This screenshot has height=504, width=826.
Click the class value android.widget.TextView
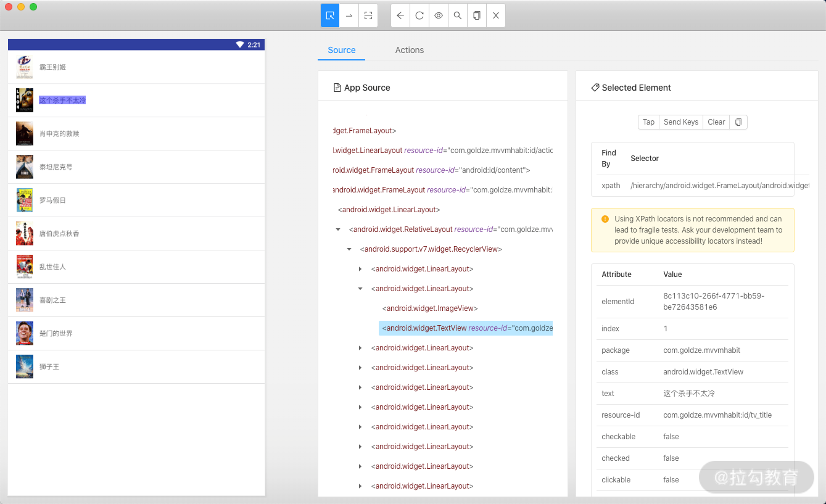pyautogui.click(x=703, y=372)
